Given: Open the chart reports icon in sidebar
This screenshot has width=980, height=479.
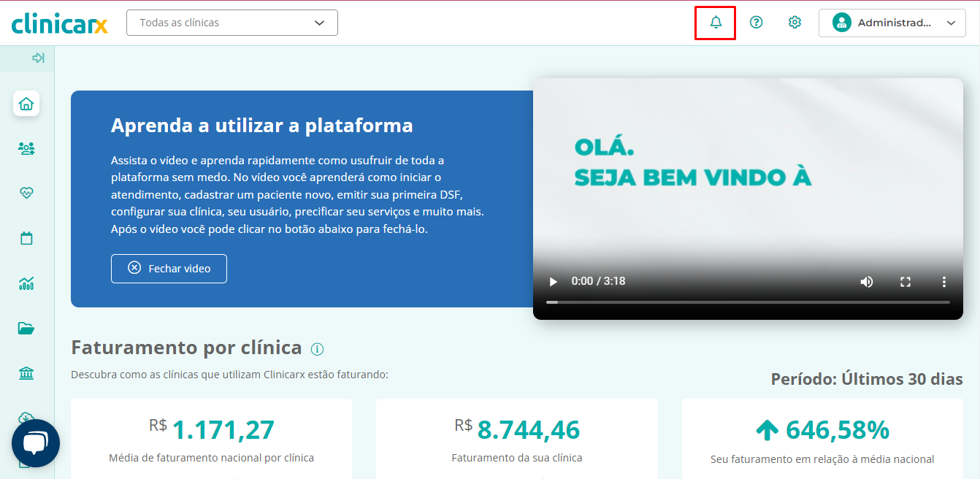Looking at the screenshot, I should pyautogui.click(x=26, y=283).
